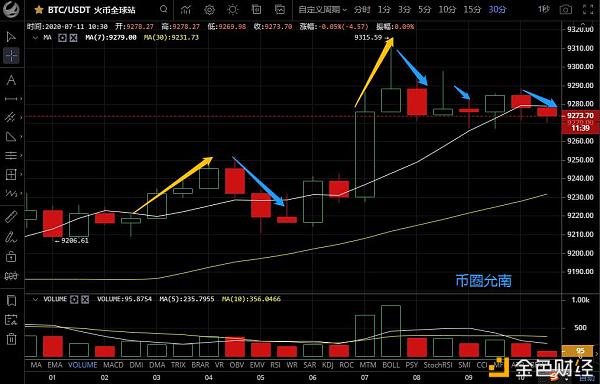Select the zigzag wave tool
600x384 pixels.
tap(11, 194)
